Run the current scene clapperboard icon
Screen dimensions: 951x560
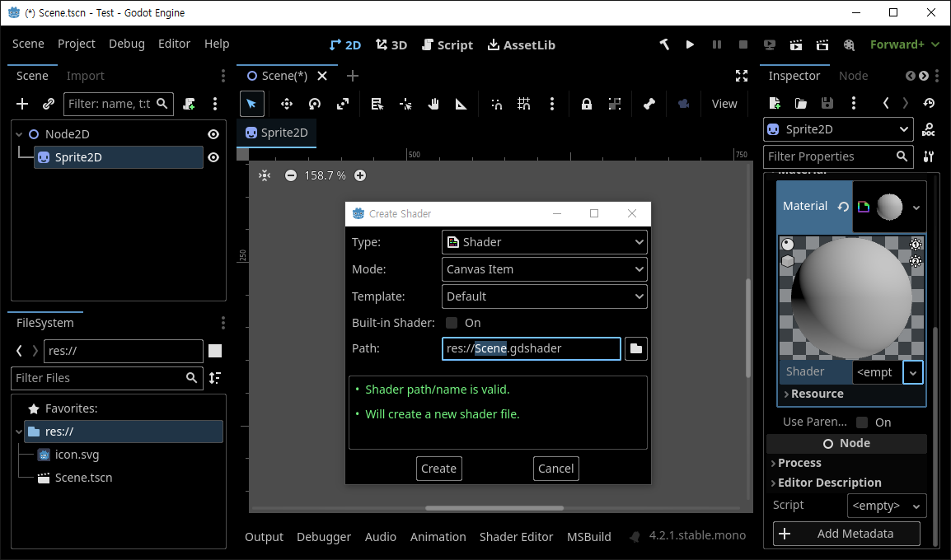796,44
